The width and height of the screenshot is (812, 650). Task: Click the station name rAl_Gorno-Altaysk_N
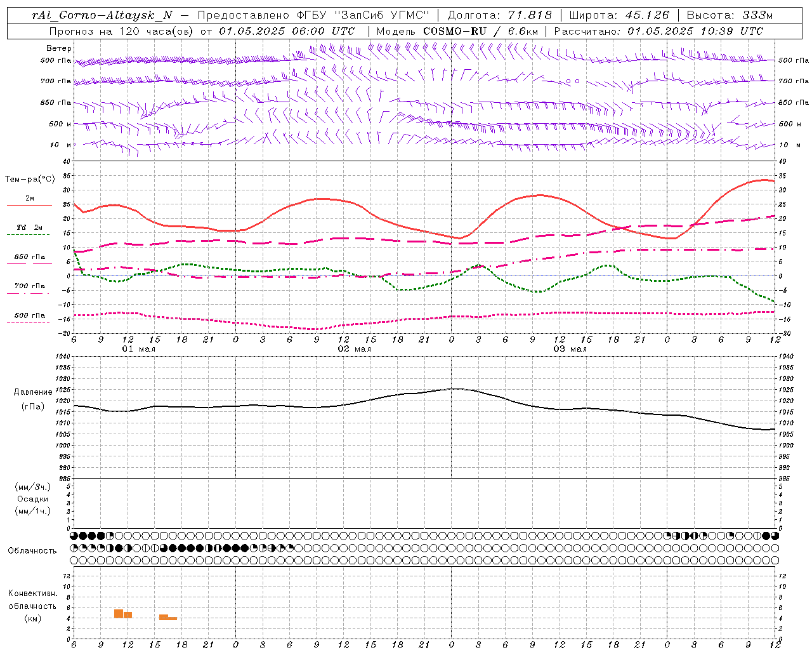click(101, 15)
